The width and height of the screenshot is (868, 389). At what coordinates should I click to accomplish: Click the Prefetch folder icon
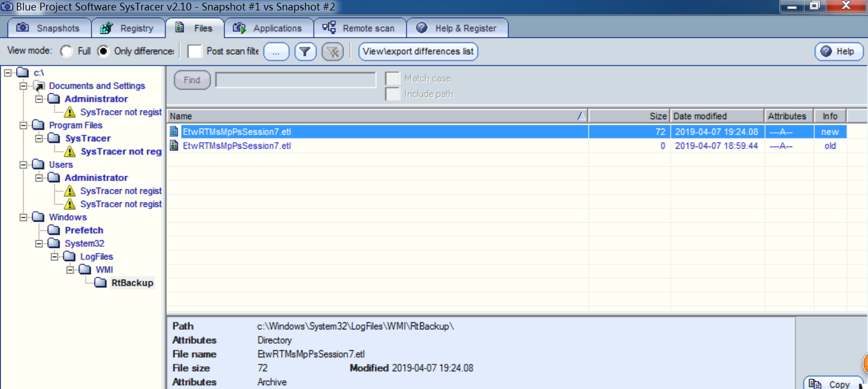54,230
